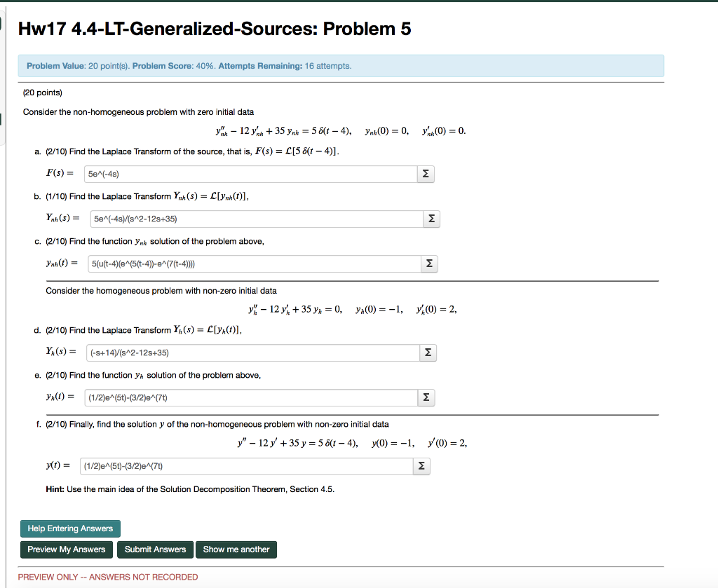
Task: Click the sigma icon beside Y_h(s) answer
Action: (x=428, y=353)
